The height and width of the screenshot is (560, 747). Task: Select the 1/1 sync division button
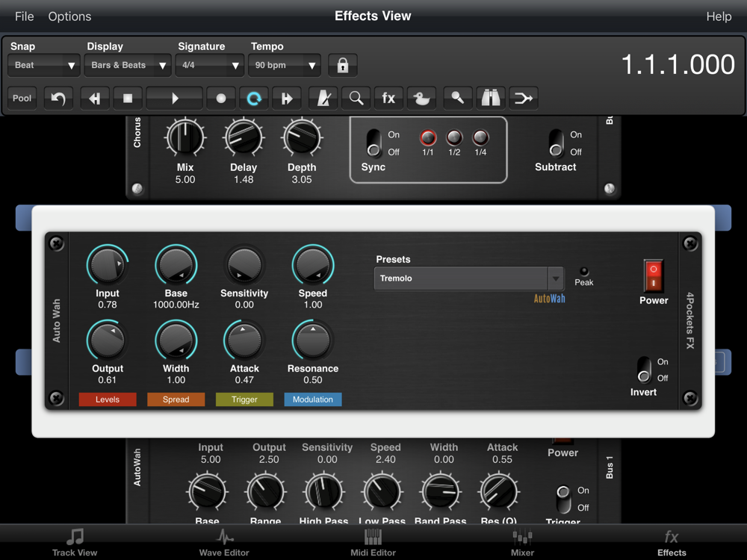pyautogui.click(x=428, y=137)
